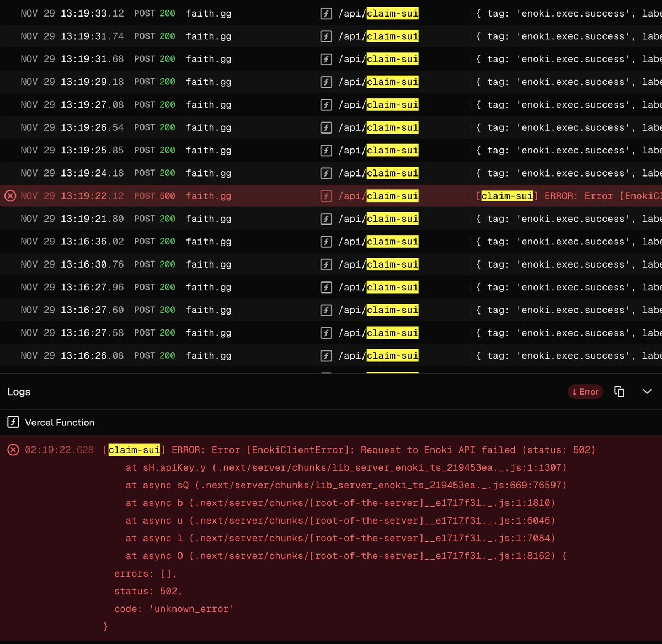Click 'Request to Enoki API failed' error line
The height and width of the screenshot is (644, 662).
click(349, 450)
